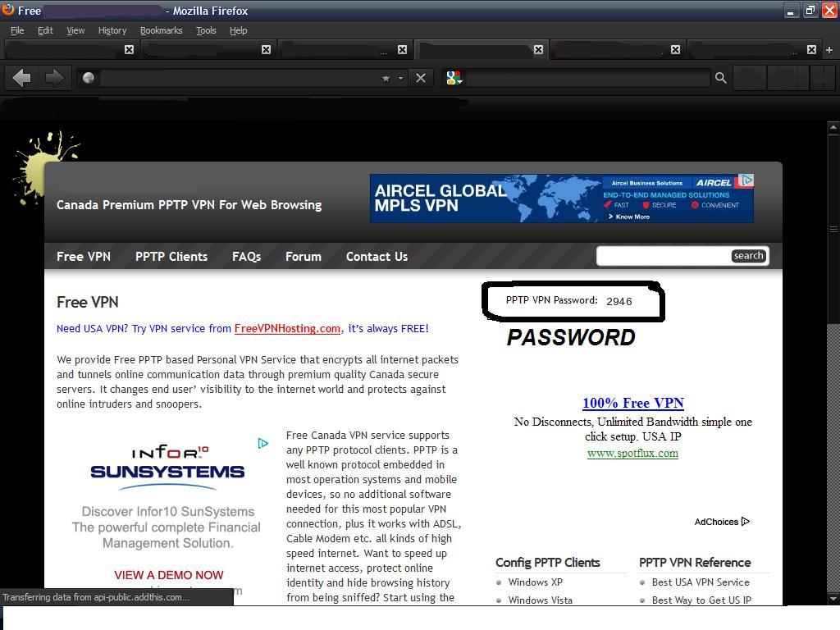Viewport: 840px width, 630px height.
Task: Click VIEW A DEMO NOW ad link
Action: (168, 575)
